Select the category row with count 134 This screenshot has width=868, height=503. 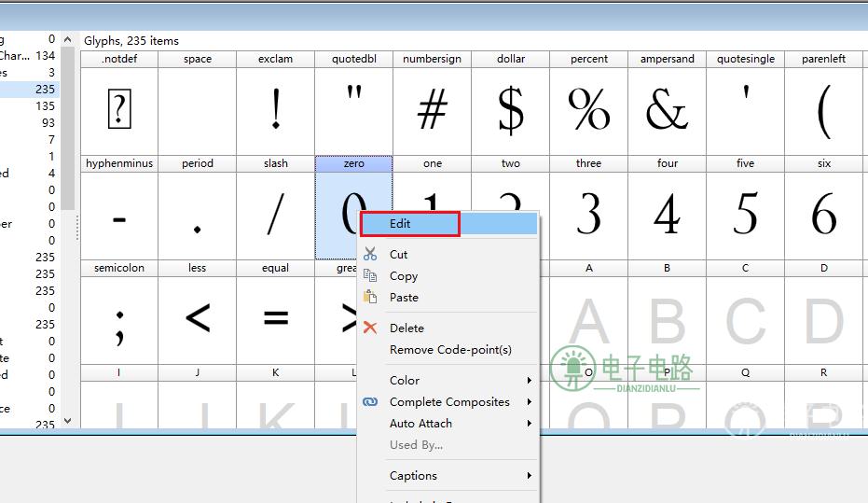click(x=29, y=55)
